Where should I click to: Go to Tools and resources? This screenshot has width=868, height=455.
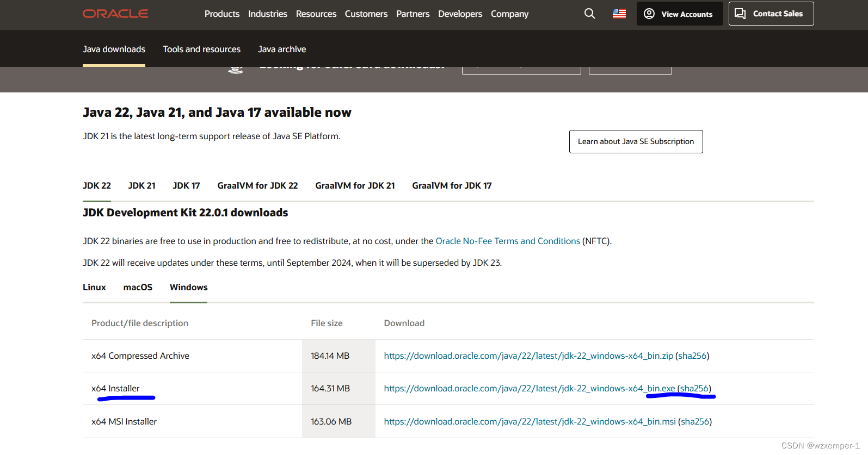click(x=201, y=49)
